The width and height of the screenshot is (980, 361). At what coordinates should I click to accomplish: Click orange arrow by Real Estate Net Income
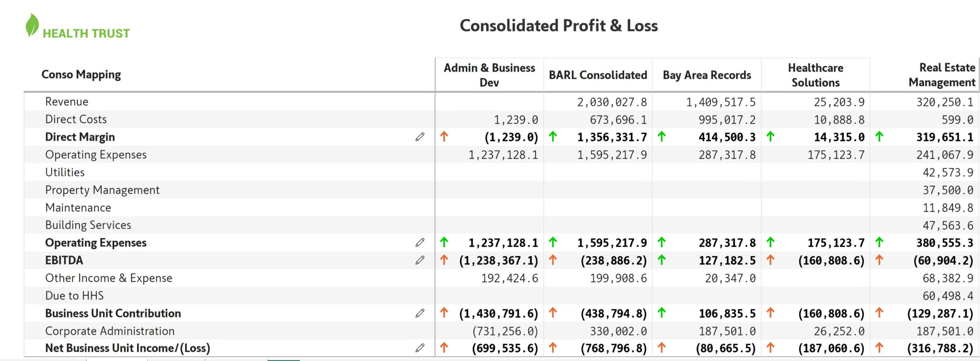[879, 348]
